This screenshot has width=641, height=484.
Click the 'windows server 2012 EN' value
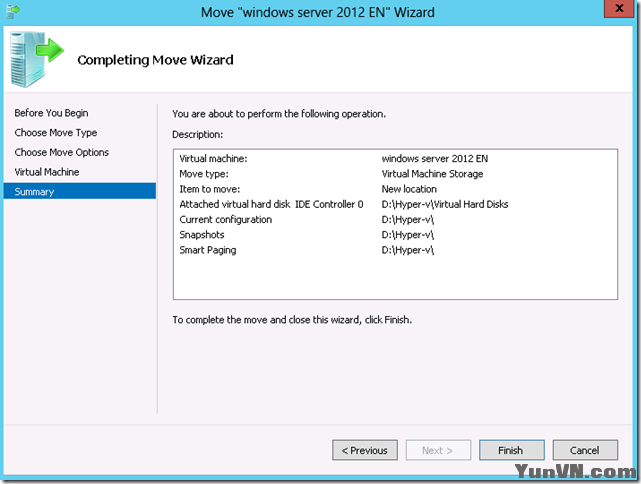click(x=435, y=159)
